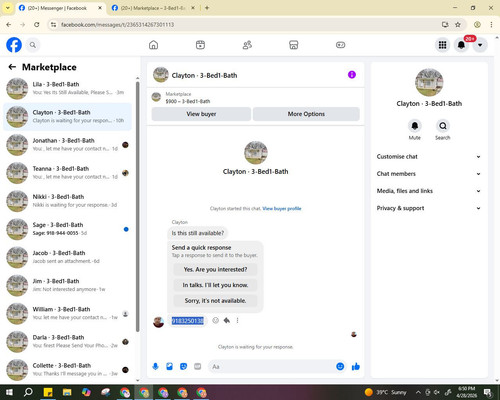Click the house thumbnail in right panel
Viewport: 500px width, 400px height.
pos(429,82)
